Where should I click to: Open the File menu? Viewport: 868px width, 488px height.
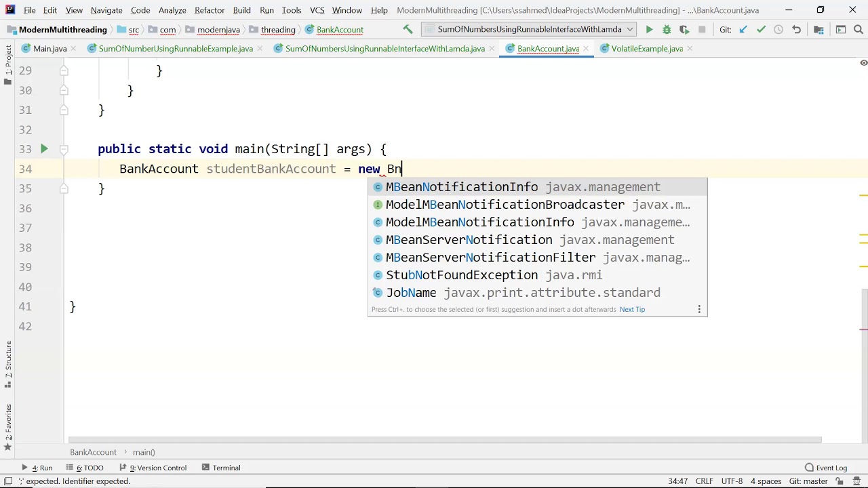click(30, 10)
